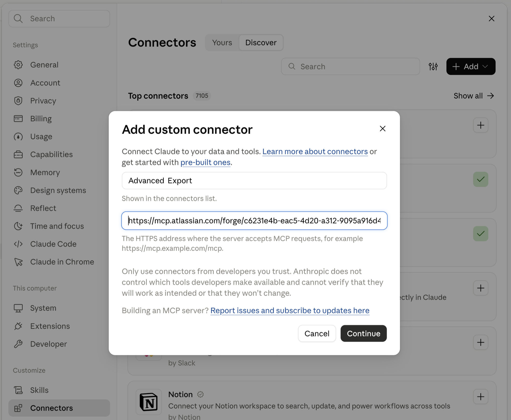Add the Notion connector with plus button
The height and width of the screenshot is (420, 511).
[x=481, y=397]
